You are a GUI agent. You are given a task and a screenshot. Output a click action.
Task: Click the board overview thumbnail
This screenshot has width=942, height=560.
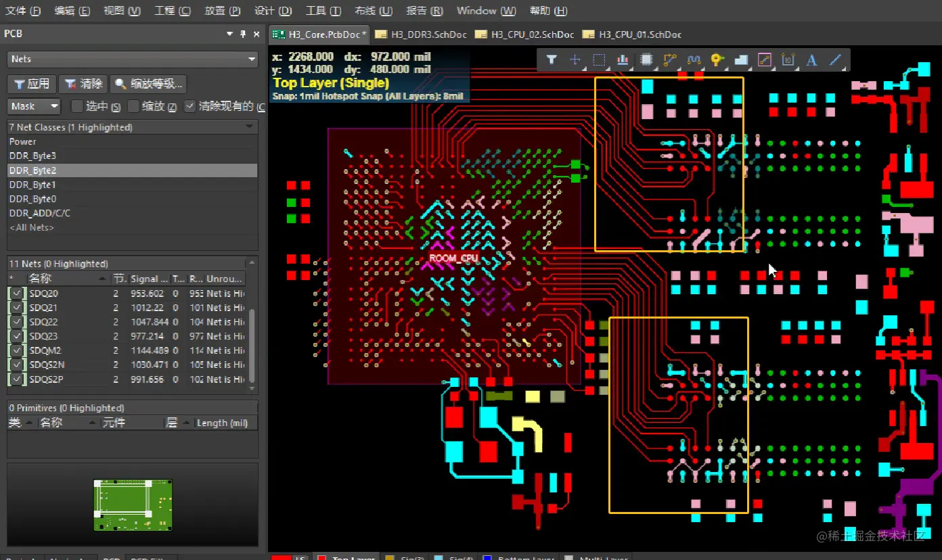coord(133,505)
